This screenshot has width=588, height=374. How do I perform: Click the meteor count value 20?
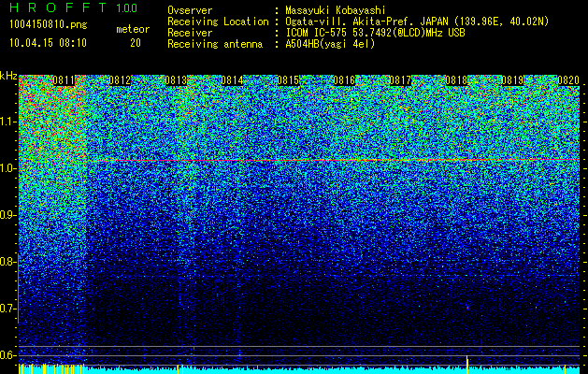coord(136,43)
